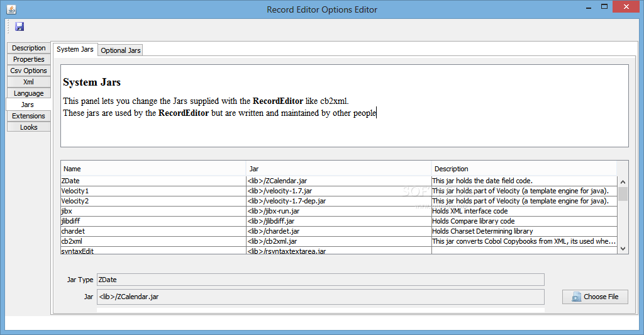Switch to the Optional Jars tab
The image size is (644, 335).
(121, 50)
